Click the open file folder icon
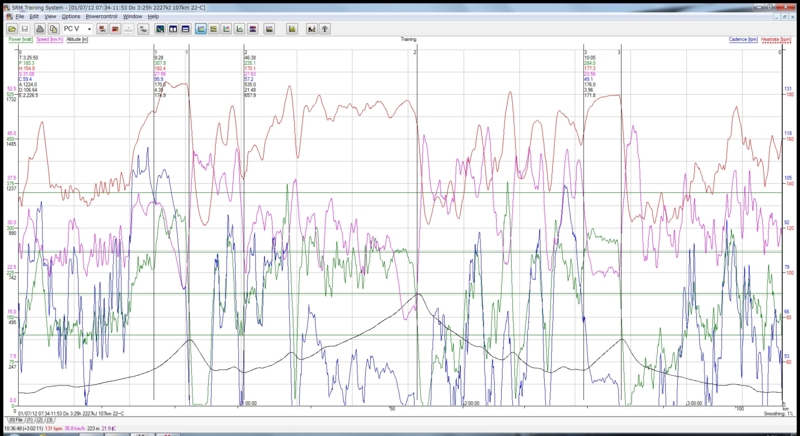The image size is (800, 436). (12, 29)
